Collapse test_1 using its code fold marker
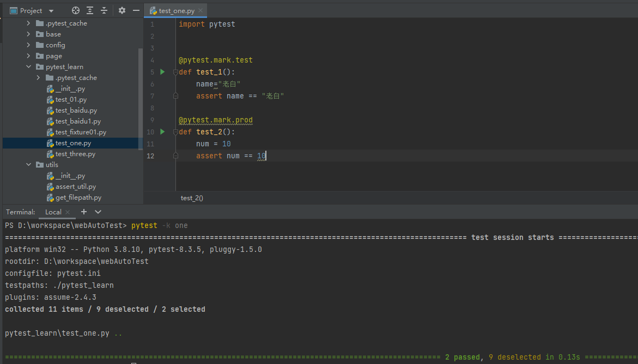This screenshot has height=364, width=638. pos(175,71)
